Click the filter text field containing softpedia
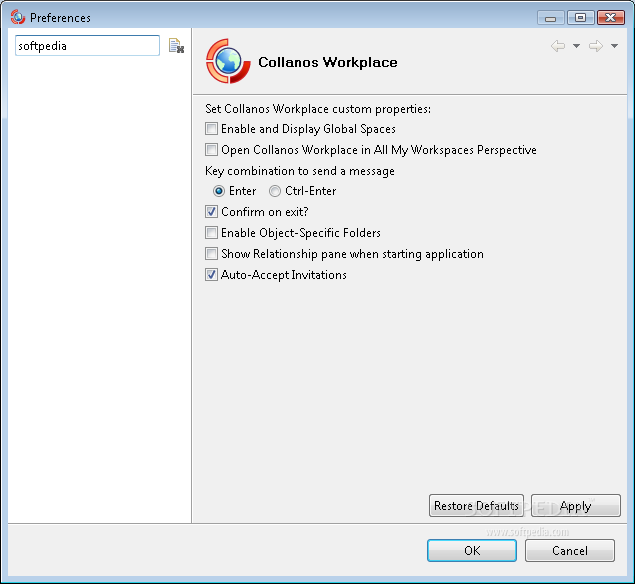 (x=87, y=46)
